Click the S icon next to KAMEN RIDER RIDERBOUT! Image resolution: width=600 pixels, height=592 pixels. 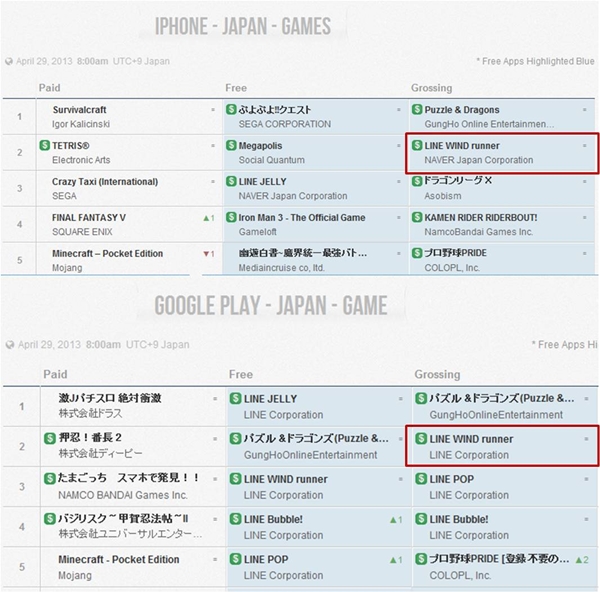pos(417,217)
